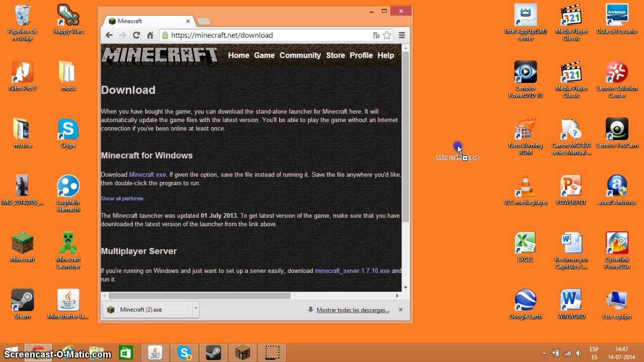
Task: Select Google Earth desktop icon
Action: pos(526,304)
